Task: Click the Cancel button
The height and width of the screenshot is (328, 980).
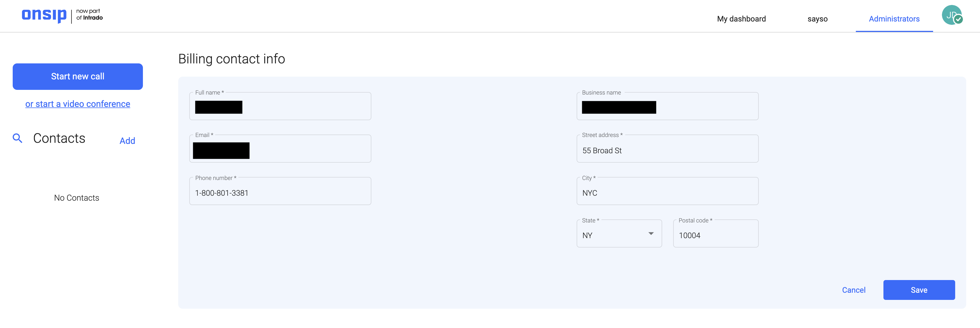Action: pos(853,289)
